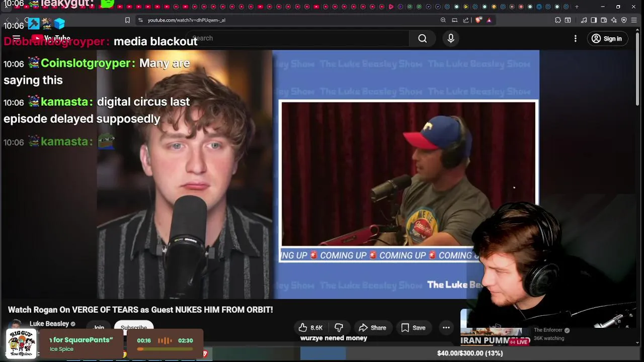Viewport: 644px width, 362px height.
Task: Click the cast screen icon in address bar
Action: click(455, 20)
